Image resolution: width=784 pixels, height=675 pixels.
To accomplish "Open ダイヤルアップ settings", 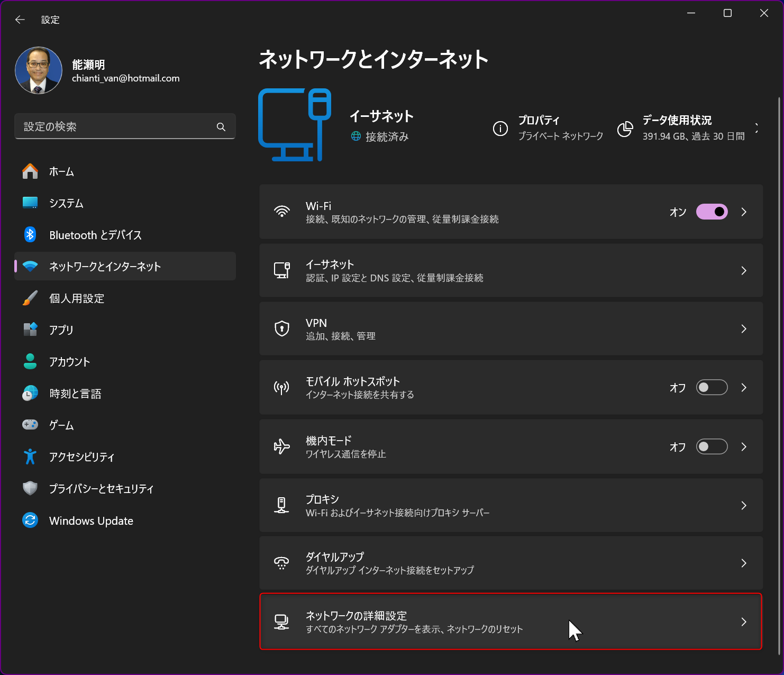I will coord(511,563).
